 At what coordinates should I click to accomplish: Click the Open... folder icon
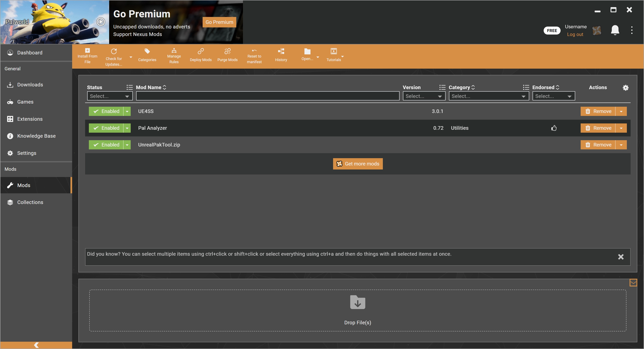coord(307,51)
